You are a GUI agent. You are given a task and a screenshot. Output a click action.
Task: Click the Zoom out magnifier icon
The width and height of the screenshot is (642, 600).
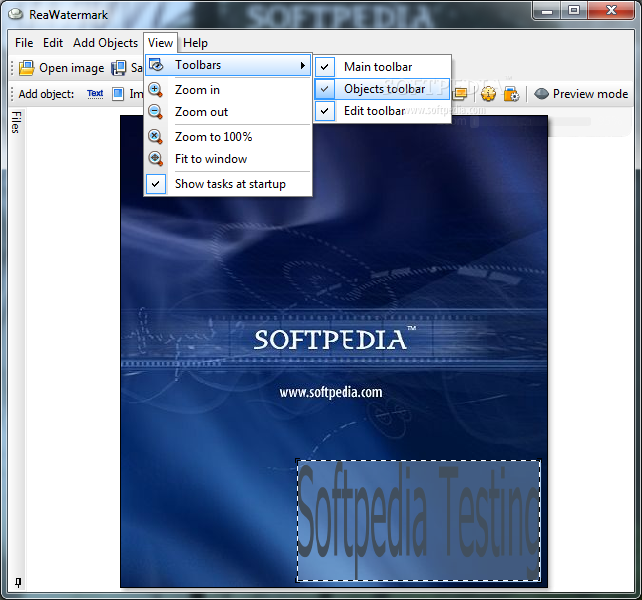(156, 112)
